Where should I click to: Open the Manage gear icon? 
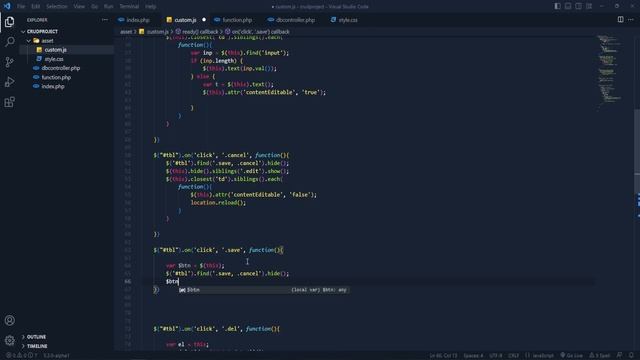pos(9,340)
